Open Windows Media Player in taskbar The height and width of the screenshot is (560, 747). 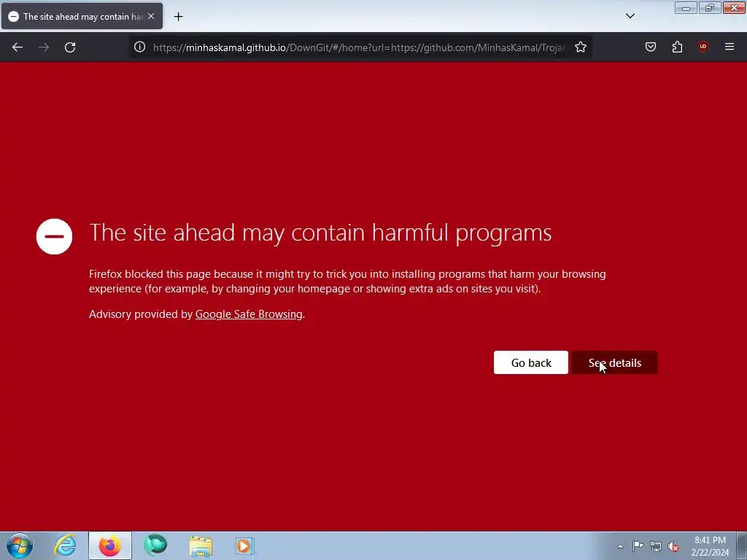[x=245, y=545]
